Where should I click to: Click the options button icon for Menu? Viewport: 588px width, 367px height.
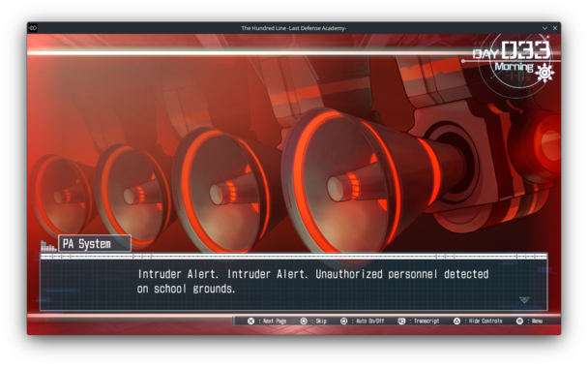click(x=519, y=321)
